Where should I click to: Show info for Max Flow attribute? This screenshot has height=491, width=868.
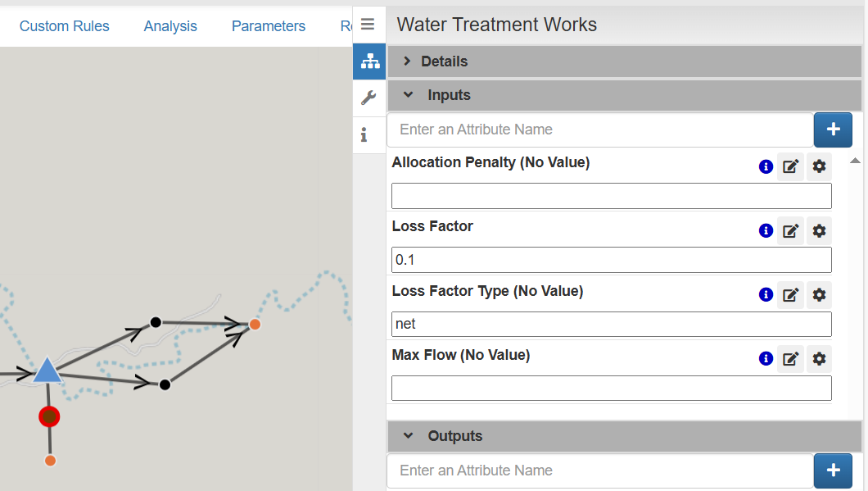[766, 358]
